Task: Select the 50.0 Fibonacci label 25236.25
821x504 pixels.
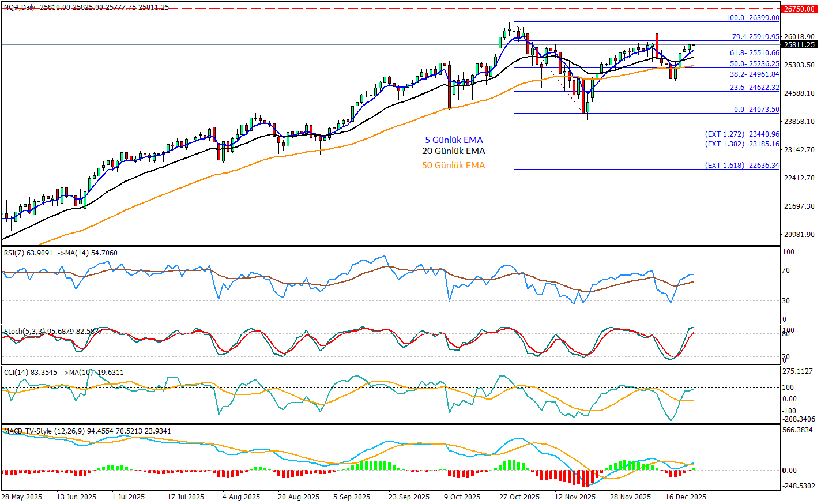Action: (x=754, y=64)
